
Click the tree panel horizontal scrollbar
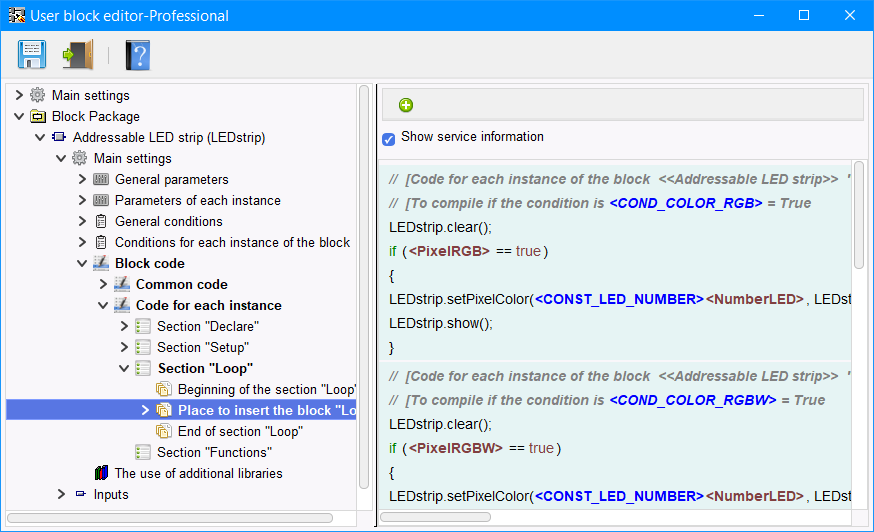pos(170,518)
